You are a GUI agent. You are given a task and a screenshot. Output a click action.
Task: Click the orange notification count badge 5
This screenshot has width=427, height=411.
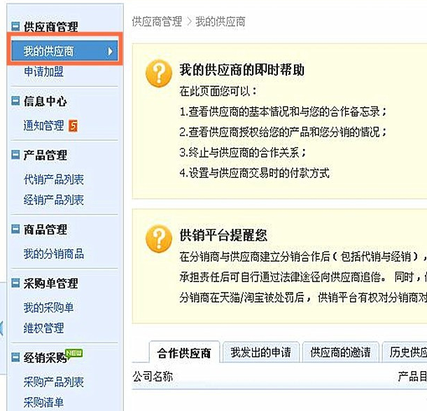click(73, 126)
